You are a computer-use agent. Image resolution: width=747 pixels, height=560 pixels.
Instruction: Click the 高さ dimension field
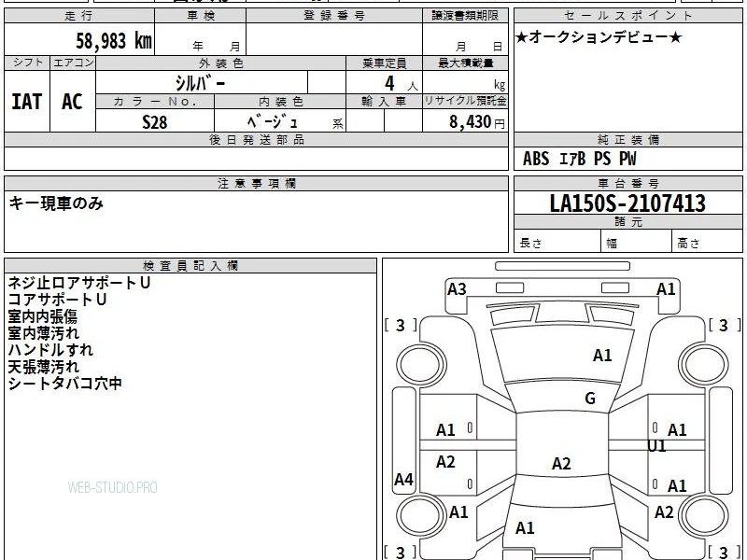pyautogui.click(x=708, y=241)
